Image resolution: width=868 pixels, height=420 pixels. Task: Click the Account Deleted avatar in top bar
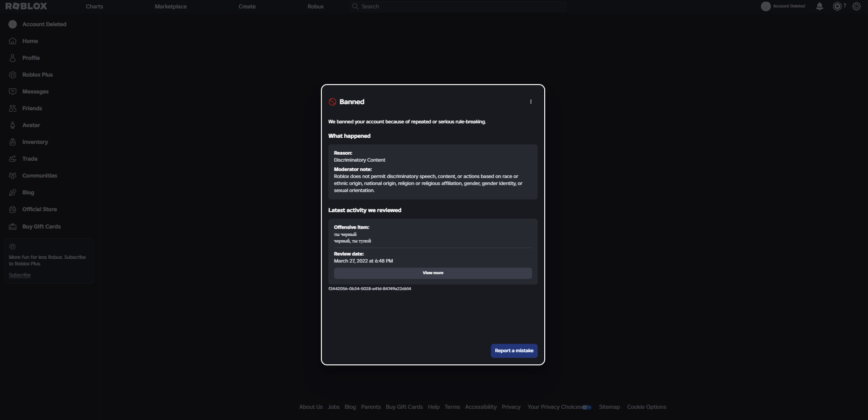click(766, 7)
